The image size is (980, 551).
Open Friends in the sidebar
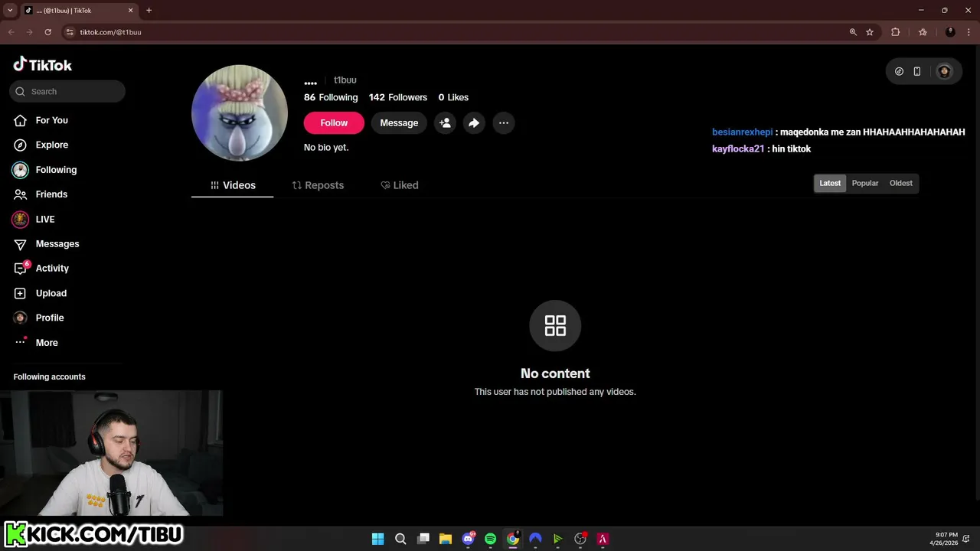click(51, 194)
